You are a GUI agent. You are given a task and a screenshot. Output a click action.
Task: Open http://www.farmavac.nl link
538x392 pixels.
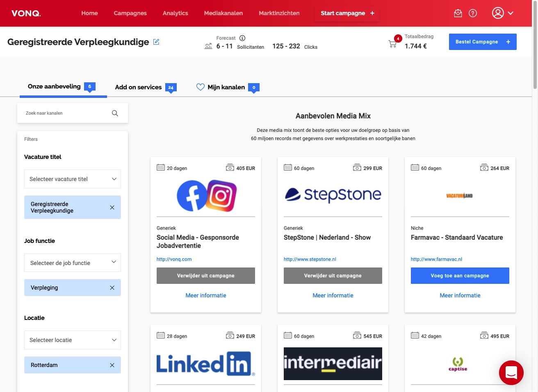point(436,259)
